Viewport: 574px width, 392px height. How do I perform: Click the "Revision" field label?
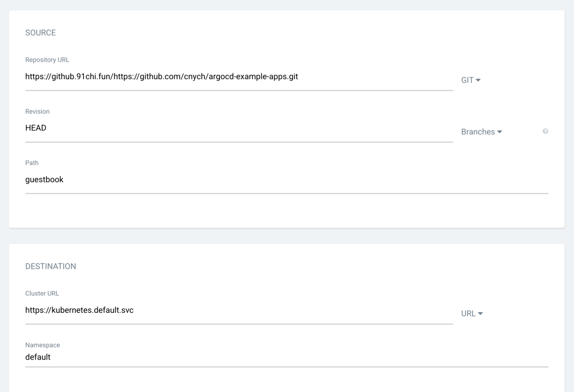click(x=37, y=112)
